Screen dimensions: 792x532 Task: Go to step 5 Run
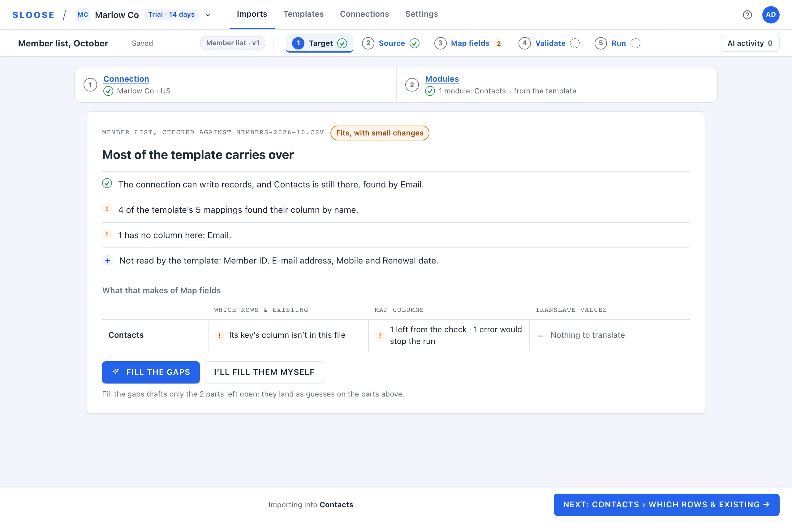[617, 43]
